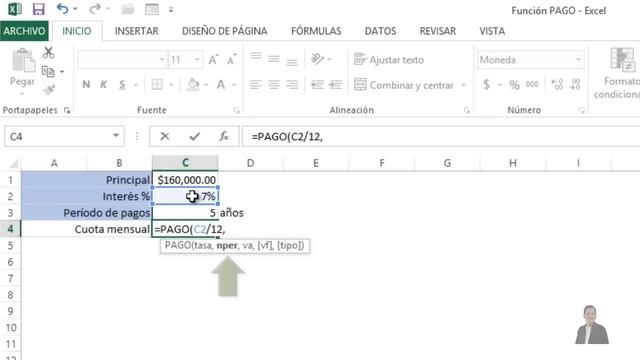Viewport: 640px width, 360px height.
Task: Click the Increase Decimal icon
Action: click(x=557, y=84)
